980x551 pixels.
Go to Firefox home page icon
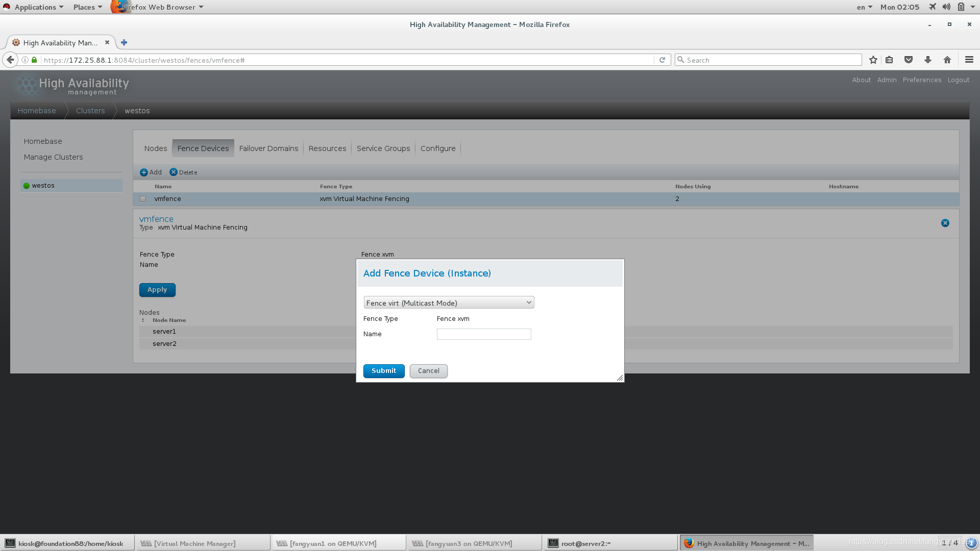947,60
